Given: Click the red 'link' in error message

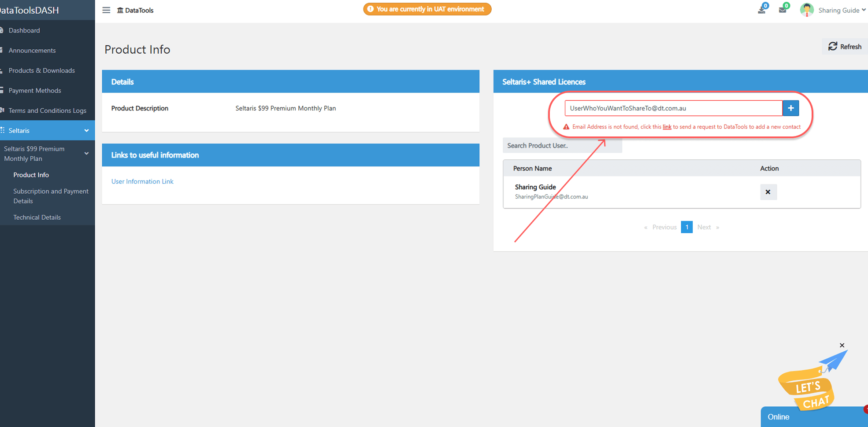Looking at the screenshot, I should 667,127.
